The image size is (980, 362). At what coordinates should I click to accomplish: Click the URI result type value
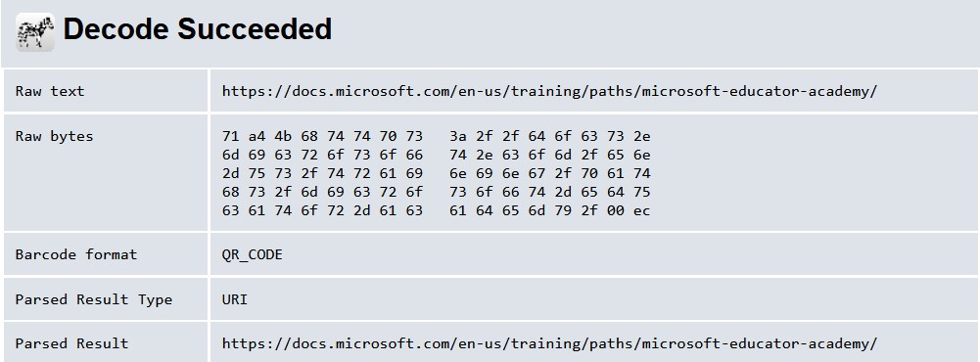coord(235,299)
